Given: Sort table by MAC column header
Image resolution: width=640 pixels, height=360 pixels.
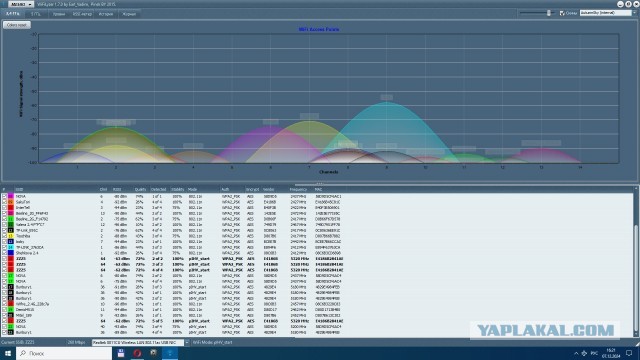Looking at the screenshot, I should pyautogui.click(x=318, y=189).
